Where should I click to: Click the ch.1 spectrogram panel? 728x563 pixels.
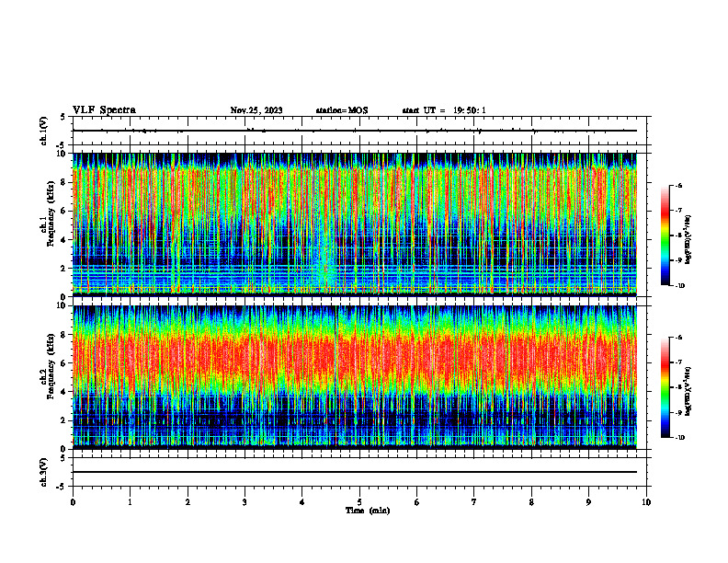pos(355,224)
